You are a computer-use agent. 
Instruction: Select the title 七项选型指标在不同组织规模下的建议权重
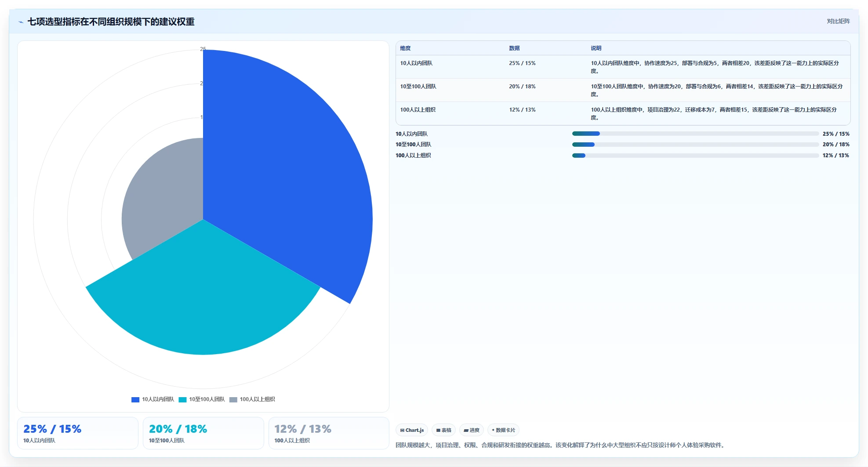111,22
